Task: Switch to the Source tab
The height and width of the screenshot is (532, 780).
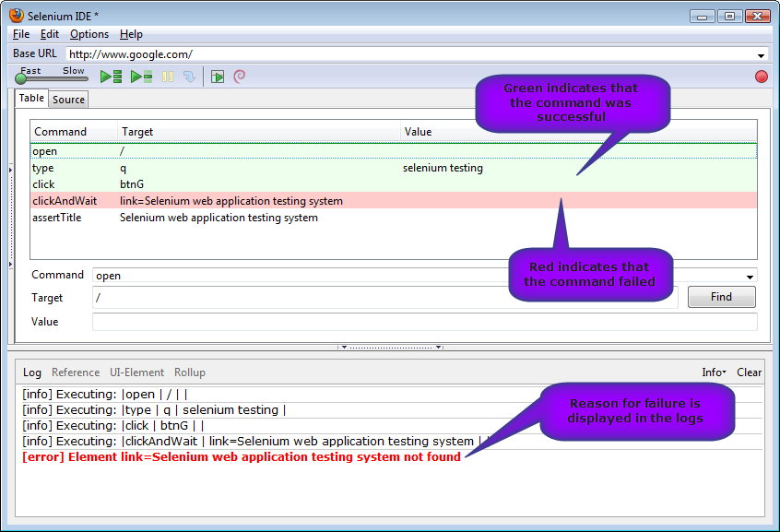Action: tap(68, 100)
